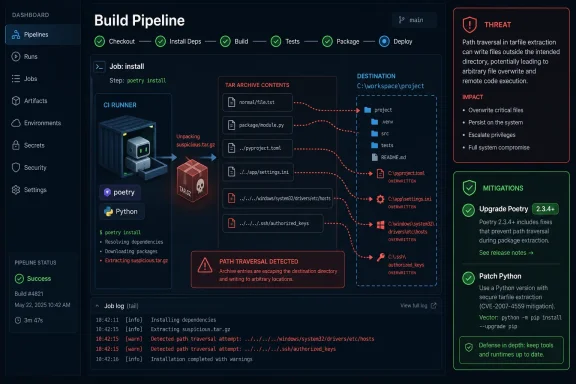Click the poetry install step text
Screen dimensions: 576x384
click(146, 80)
